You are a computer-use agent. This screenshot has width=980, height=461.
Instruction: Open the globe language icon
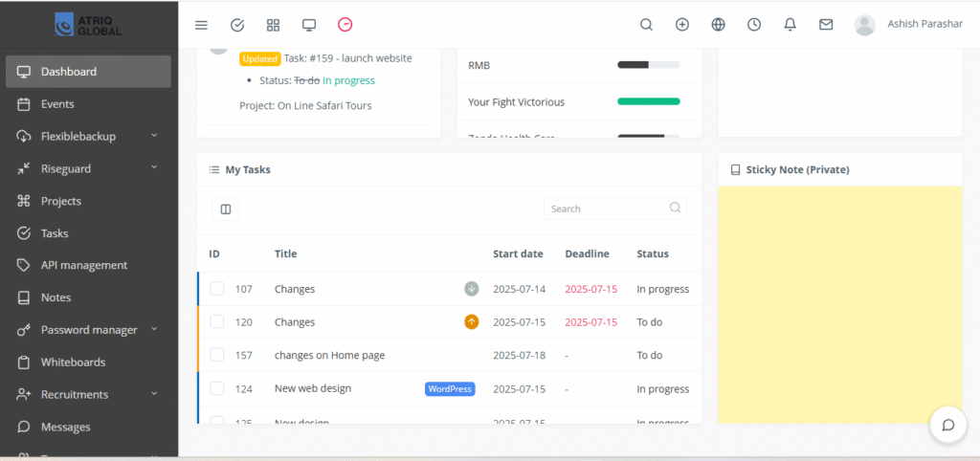(719, 25)
